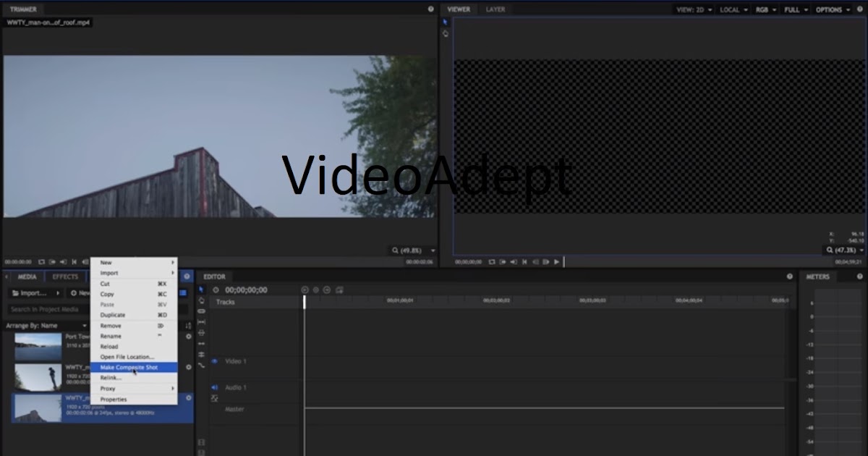Open the RGB channel dropdown
Screen dimensions: 868x456
[766, 10]
